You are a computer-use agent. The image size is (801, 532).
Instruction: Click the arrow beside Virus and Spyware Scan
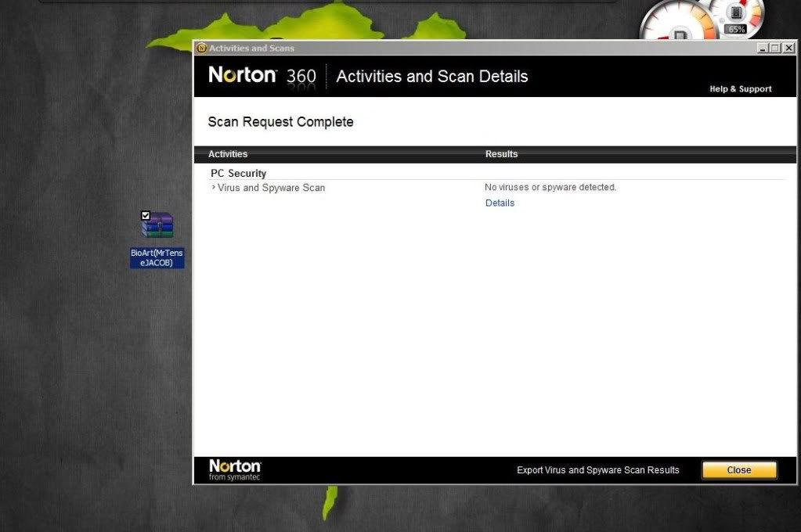pyautogui.click(x=213, y=187)
